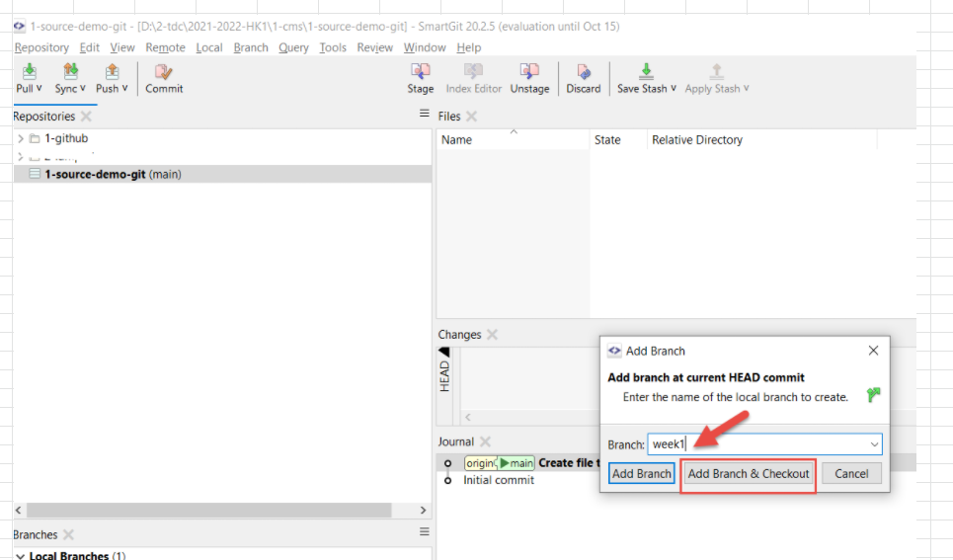The height and width of the screenshot is (560, 953).
Task: Expand the 1-github repository group
Action: tap(20, 138)
